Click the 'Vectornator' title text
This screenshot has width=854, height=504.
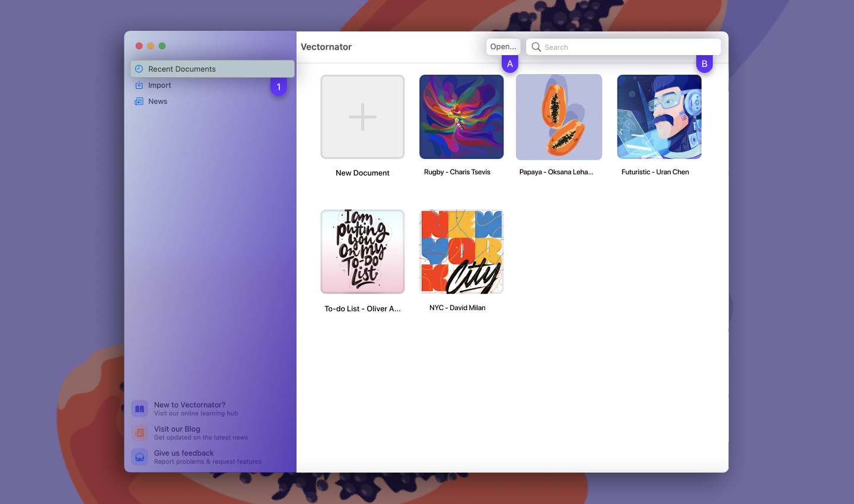click(326, 47)
